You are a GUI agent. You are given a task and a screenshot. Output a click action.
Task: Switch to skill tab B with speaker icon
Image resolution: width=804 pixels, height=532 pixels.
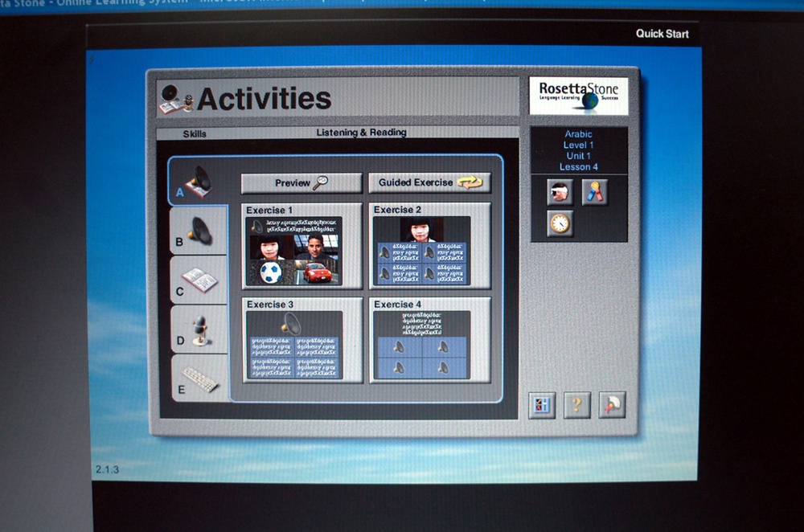click(196, 231)
